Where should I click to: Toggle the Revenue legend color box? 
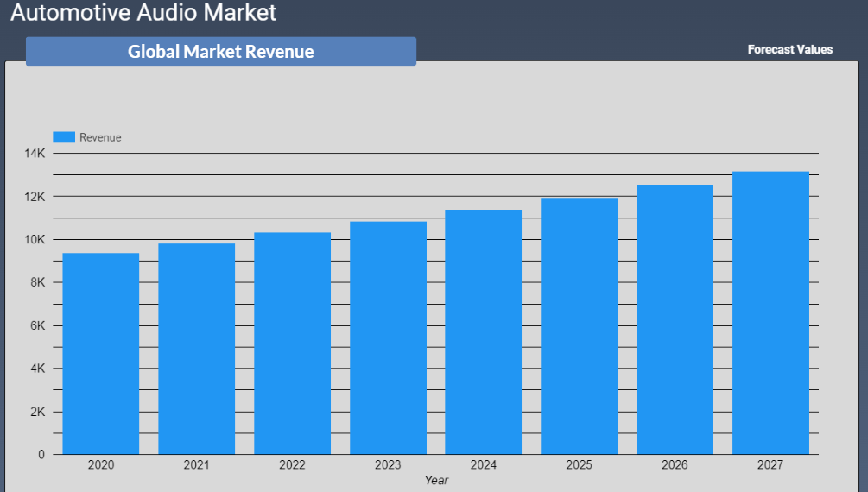click(x=64, y=137)
